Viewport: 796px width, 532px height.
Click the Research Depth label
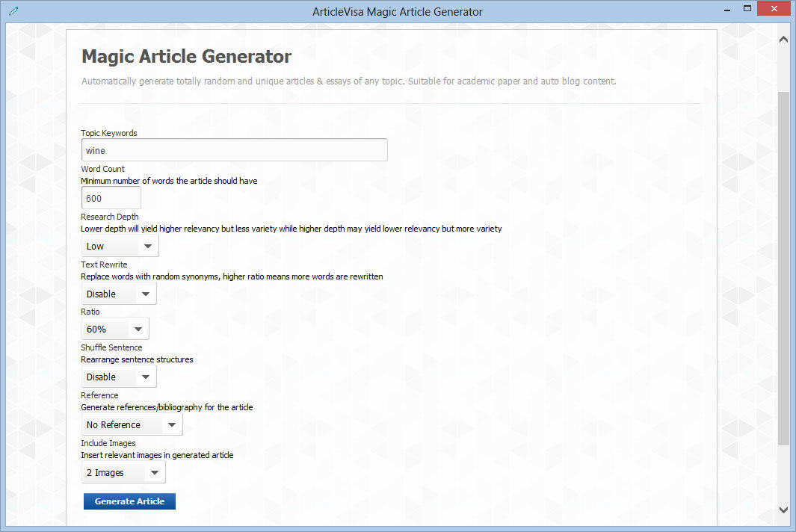[110, 217]
